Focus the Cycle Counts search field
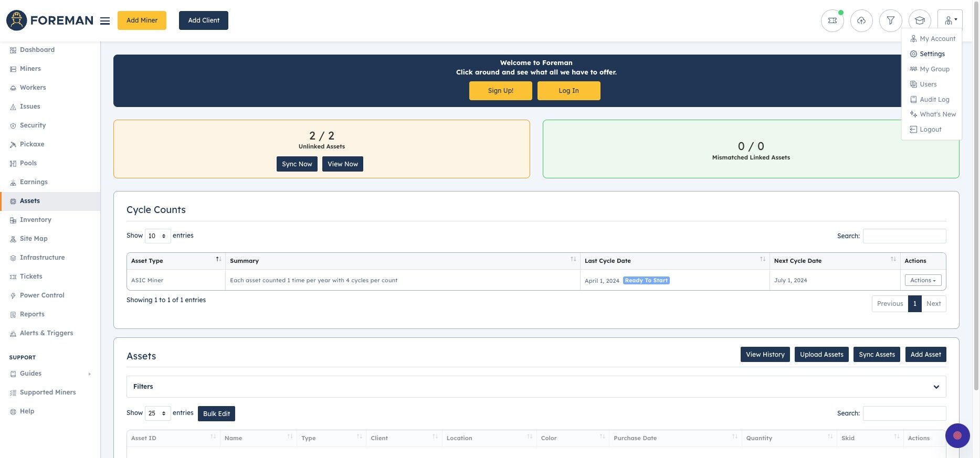Screen dimensions: 980x458 click(x=904, y=236)
